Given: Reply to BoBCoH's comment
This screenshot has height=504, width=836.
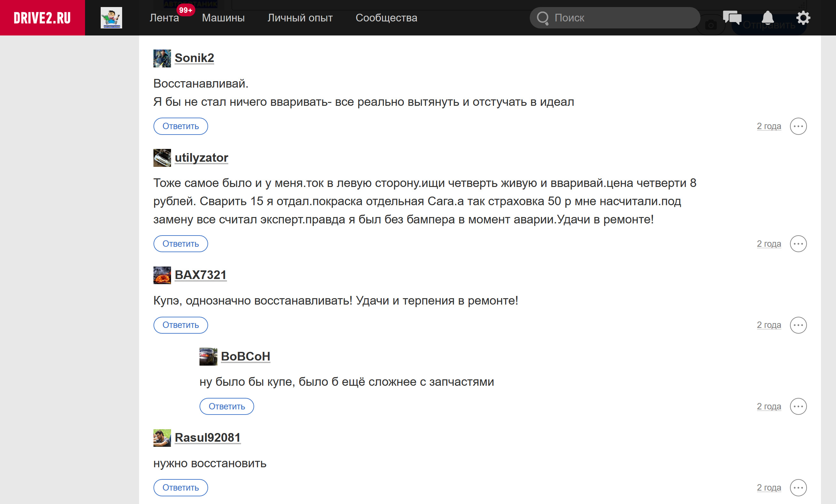Looking at the screenshot, I should [227, 406].
